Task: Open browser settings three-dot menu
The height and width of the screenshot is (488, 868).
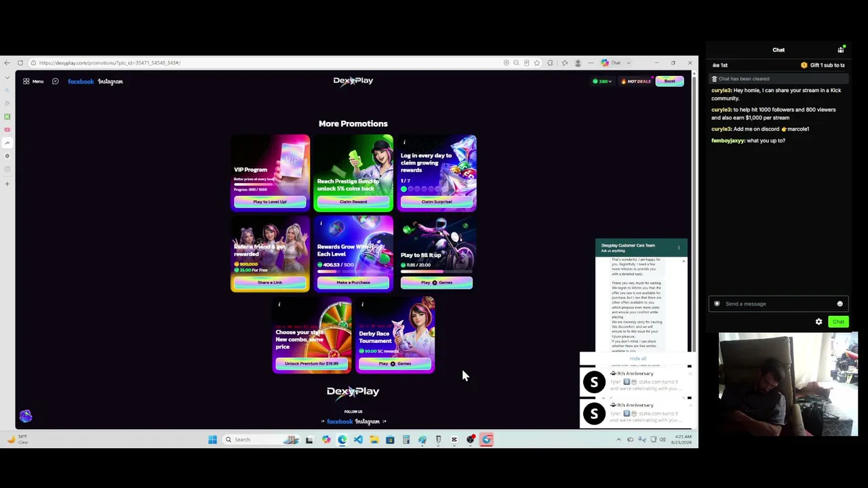Action: 590,63
